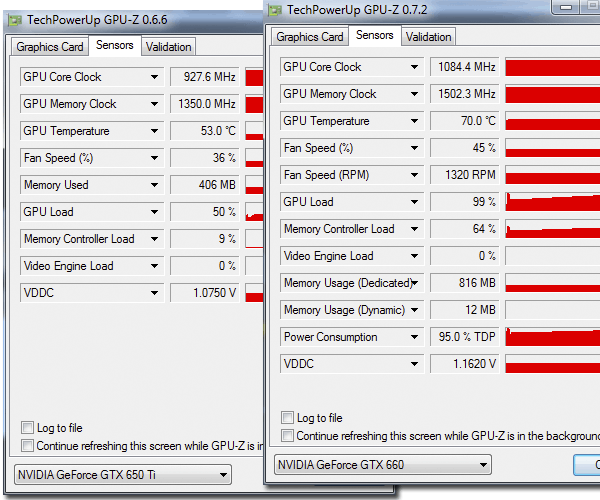The width and height of the screenshot is (600, 500).
Task: Click the GPU-Z 0.7.2 title bar icon
Action: 275,10
